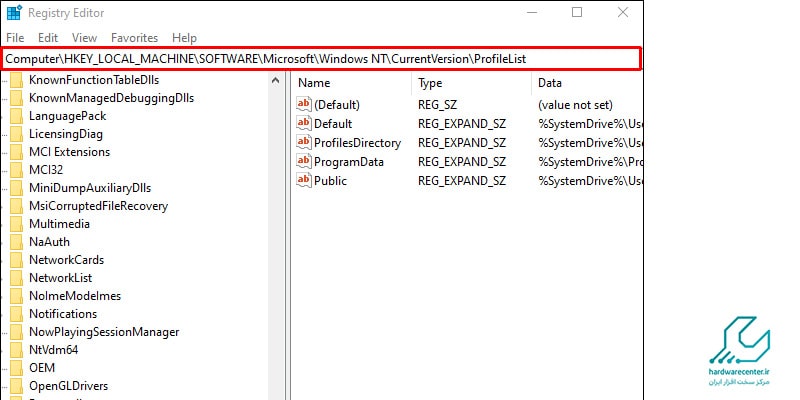Close the Registry Editor window
Viewport: 800px width, 400px height.
coord(623,12)
